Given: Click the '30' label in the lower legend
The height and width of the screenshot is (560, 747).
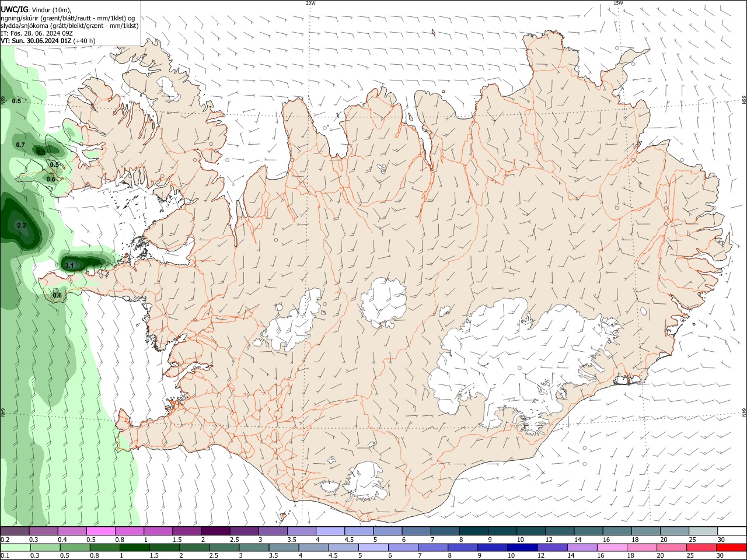Looking at the screenshot, I should [x=721, y=556].
